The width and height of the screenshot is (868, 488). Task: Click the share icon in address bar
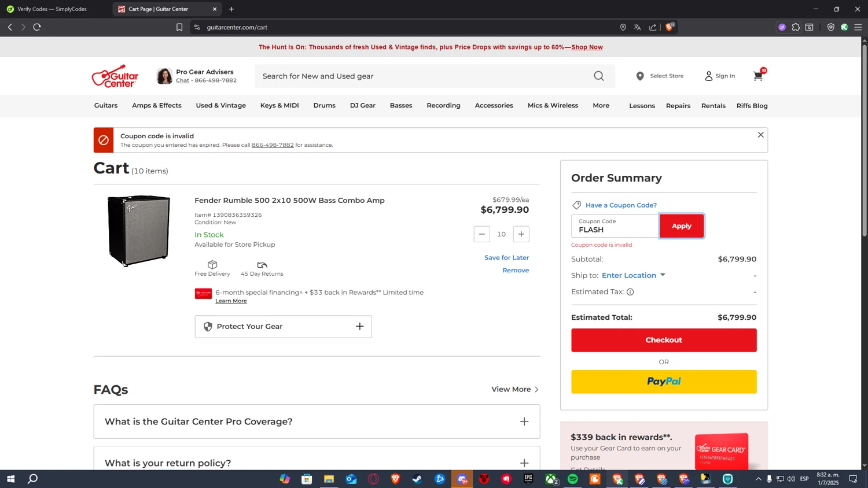pyautogui.click(x=653, y=27)
